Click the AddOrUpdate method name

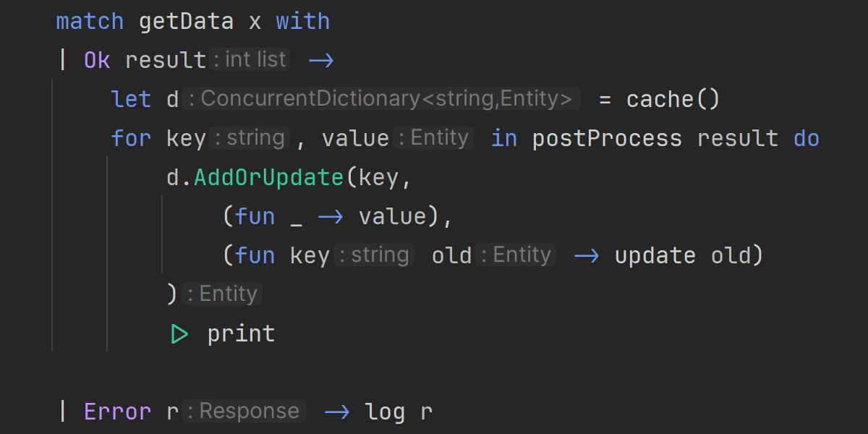(269, 177)
